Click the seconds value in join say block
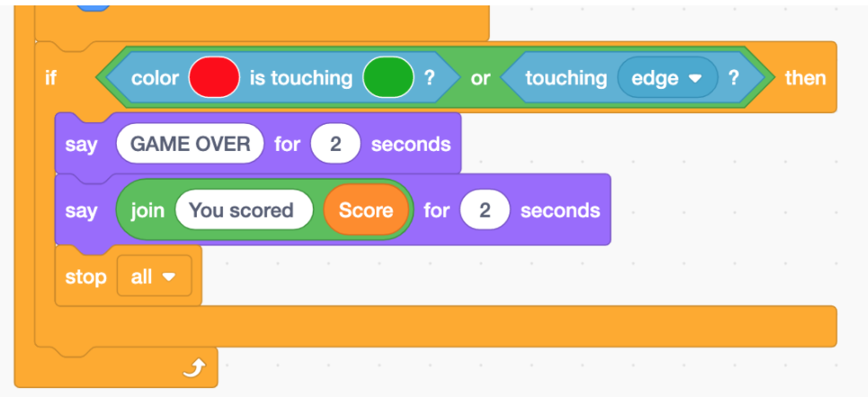The image size is (868, 397). (x=485, y=210)
